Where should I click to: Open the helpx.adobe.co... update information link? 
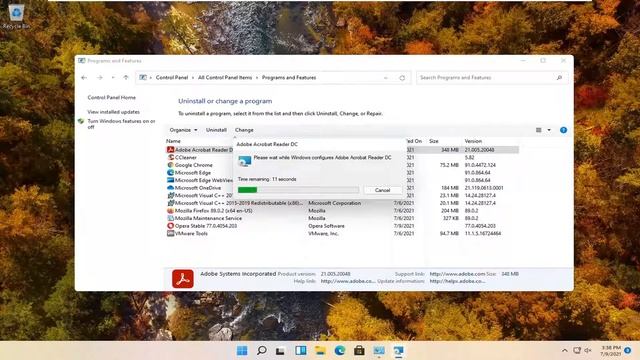457,281
